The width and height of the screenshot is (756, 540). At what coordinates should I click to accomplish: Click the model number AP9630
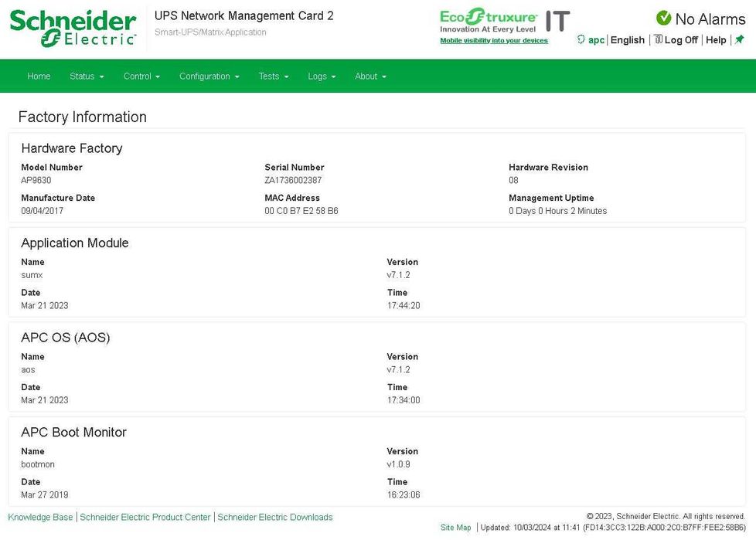coord(36,180)
